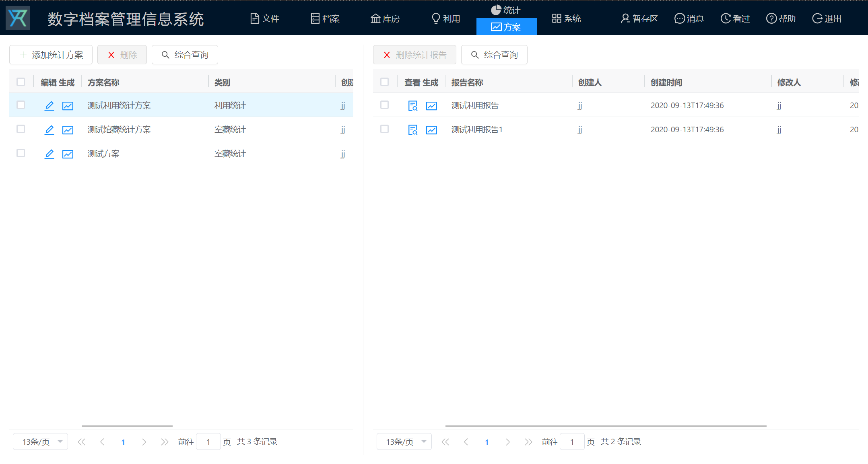Open the 暂存区 area
This screenshot has height=464, width=868.
[x=639, y=18]
